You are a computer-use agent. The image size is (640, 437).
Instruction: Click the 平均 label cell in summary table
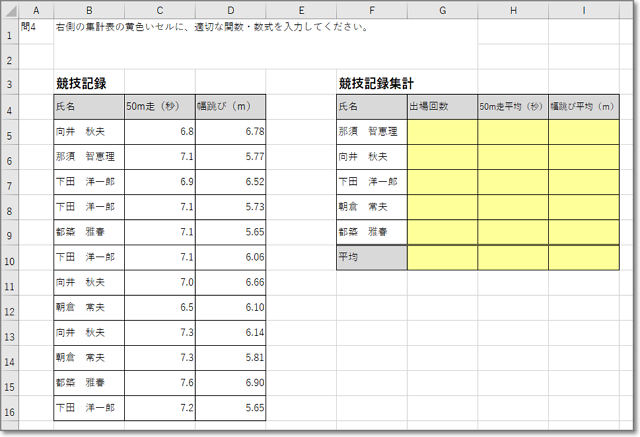coord(371,258)
